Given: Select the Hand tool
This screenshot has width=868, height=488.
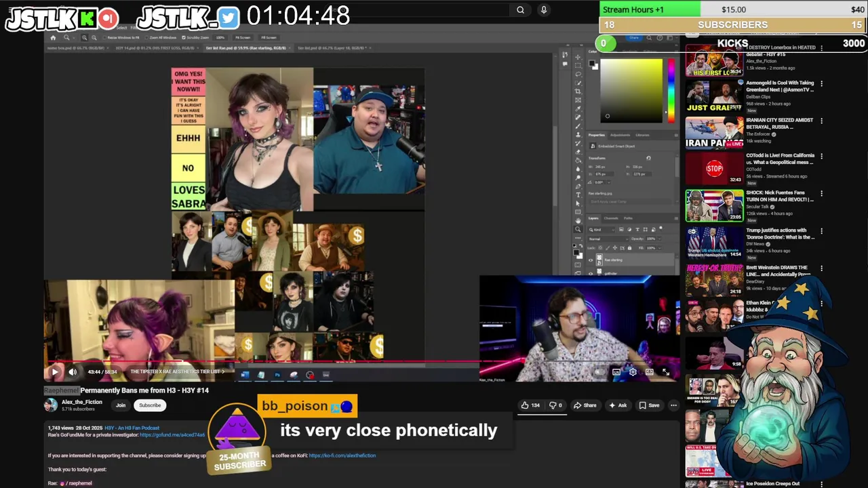Looking at the screenshot, I should point(578,220).
